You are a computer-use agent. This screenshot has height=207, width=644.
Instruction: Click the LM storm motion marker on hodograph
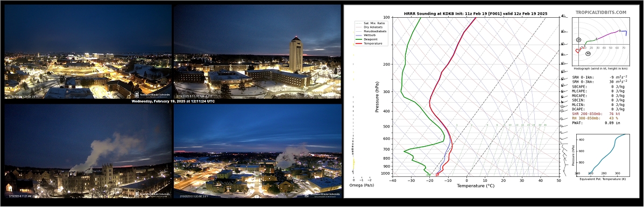(x=579, y=40)
